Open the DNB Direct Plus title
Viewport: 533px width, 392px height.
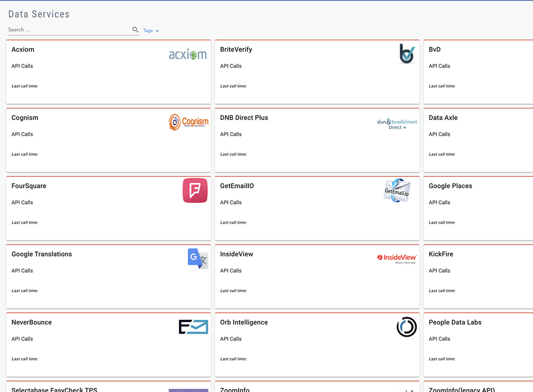(x=244, y=118)
